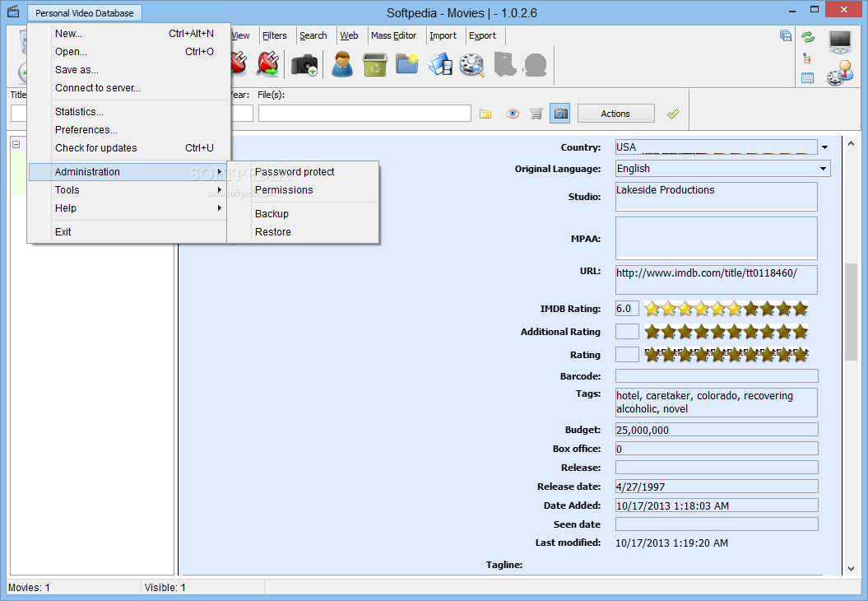Viewport: 868px width, 601px height.
Task: Open the Import menu
Action: [x=443, y=35]
